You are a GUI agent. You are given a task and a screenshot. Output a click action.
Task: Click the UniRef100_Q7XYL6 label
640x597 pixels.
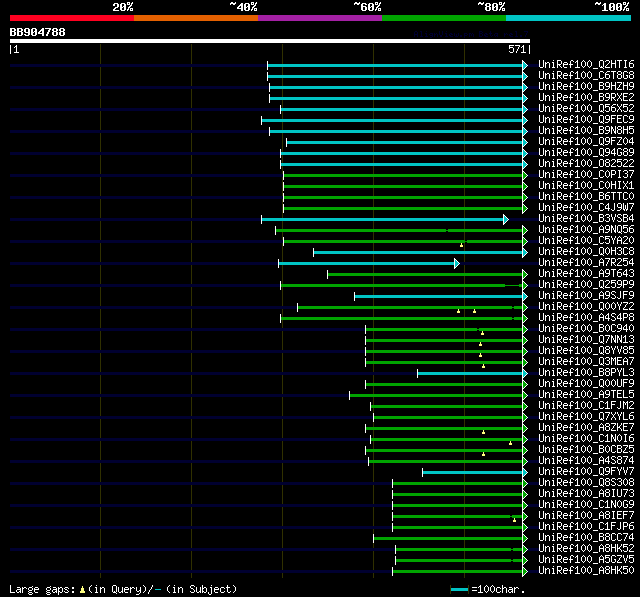click(x=586, y=417)
